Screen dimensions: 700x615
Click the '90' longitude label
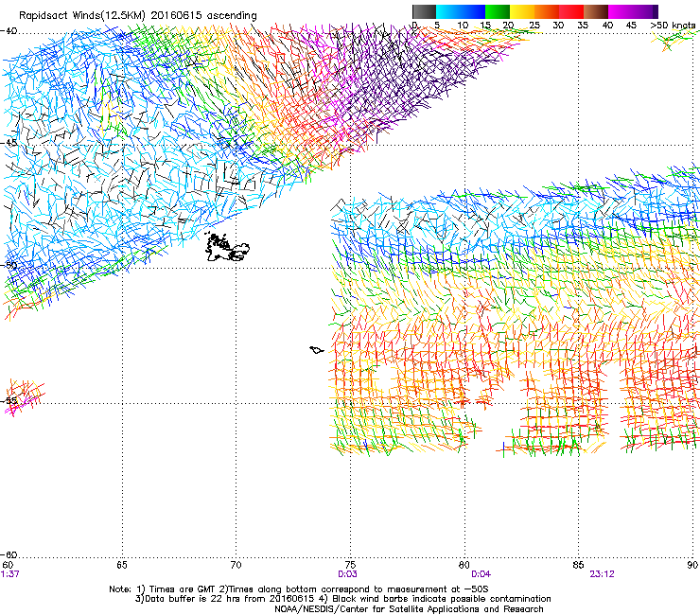click(692, 565)
